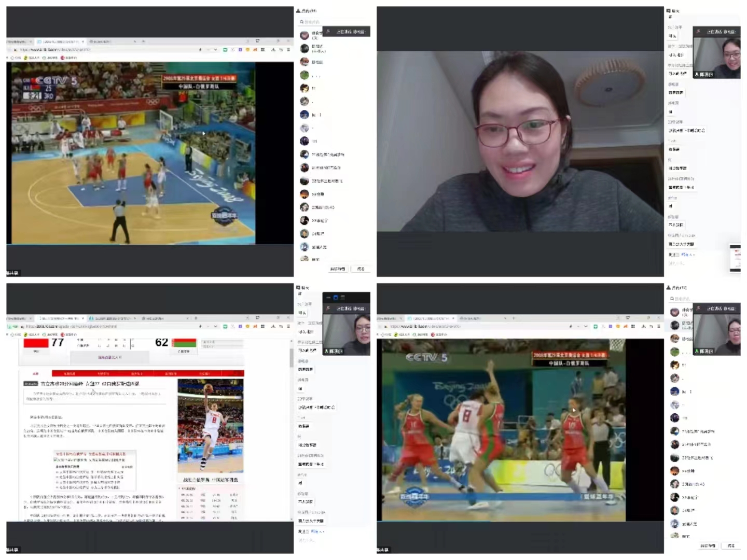Click the first participant avatar in the top-left participant list

coord(305,35)
